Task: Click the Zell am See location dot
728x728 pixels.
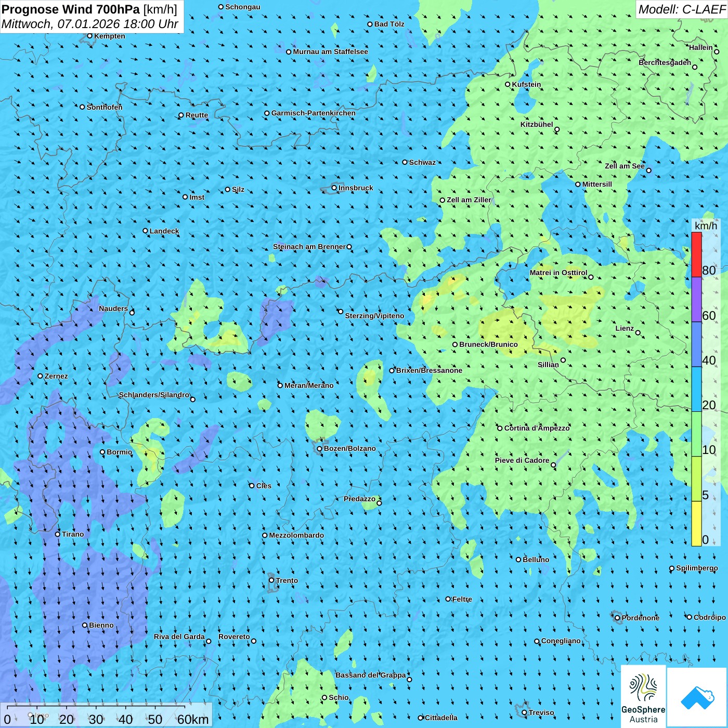Action: [648, 170]
